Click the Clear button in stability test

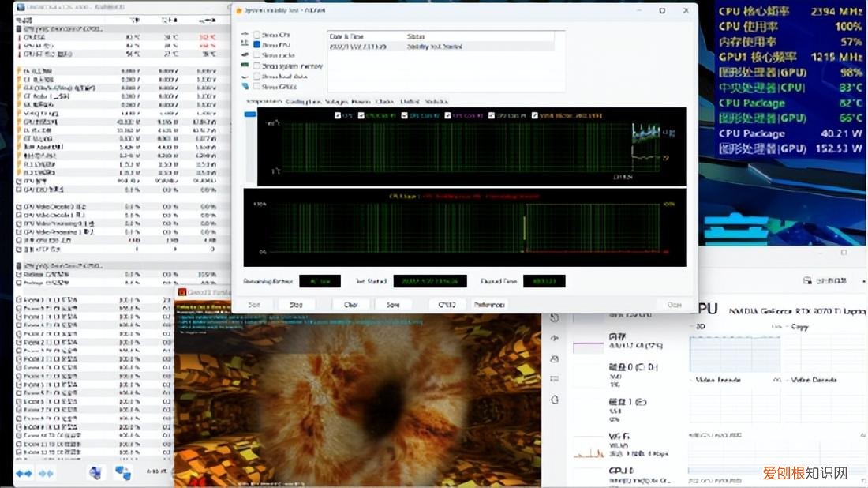coord(351,304)
